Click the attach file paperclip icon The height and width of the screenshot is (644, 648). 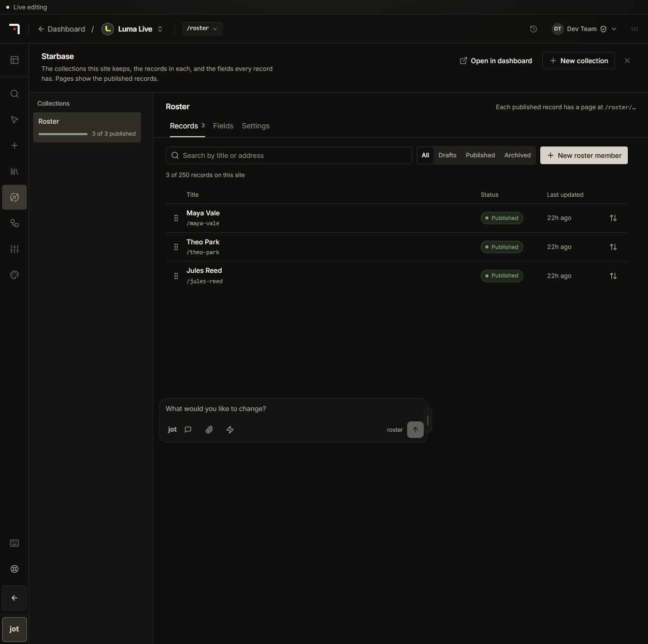209,430
